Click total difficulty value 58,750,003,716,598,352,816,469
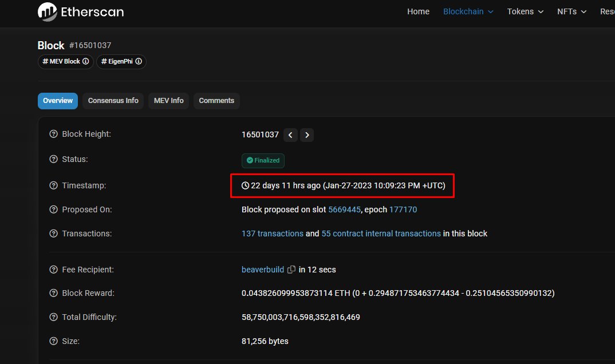This screenshot has height=364, width=615. tap(301, 317)
